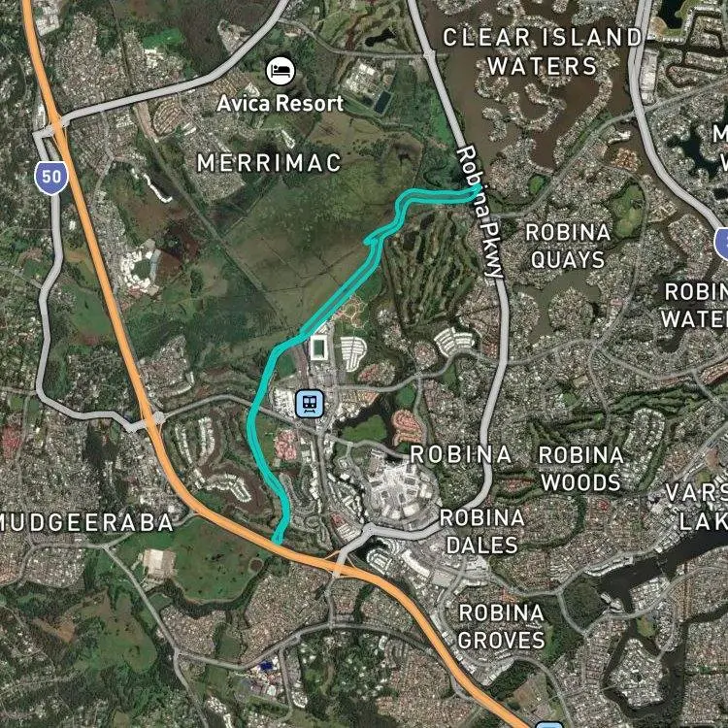The height and width of the screenshot is (728, 728).
Task: Select the ROBINA DALES label
Action: [x=481, y=531]
